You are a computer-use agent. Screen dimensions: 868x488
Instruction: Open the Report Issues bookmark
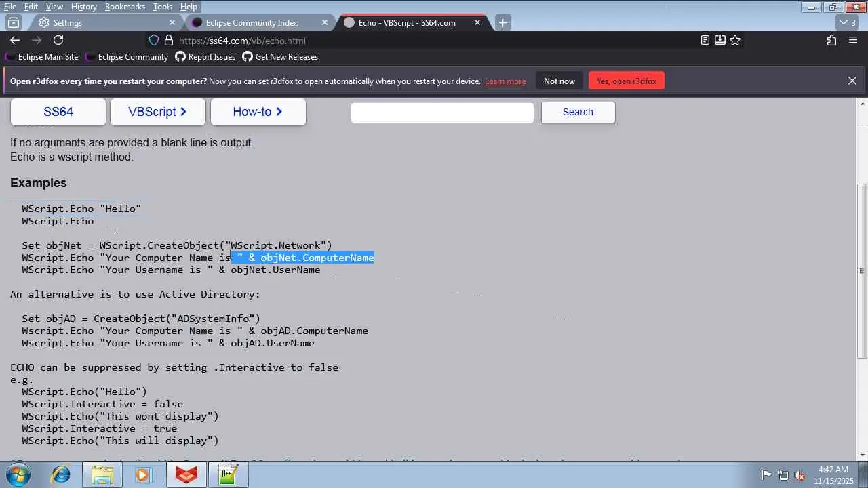[x=205, y=57]
